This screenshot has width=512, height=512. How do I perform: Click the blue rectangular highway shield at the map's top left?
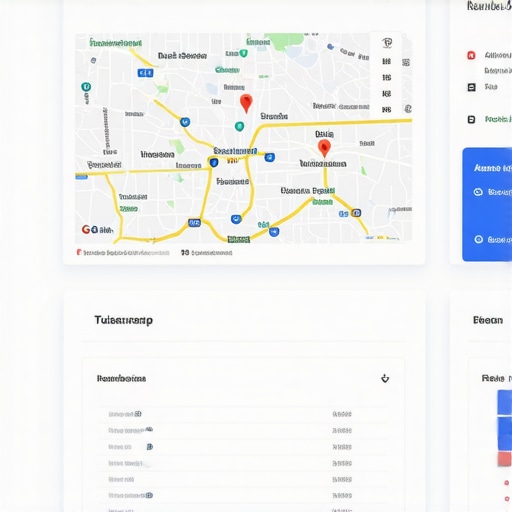[145, 73]
